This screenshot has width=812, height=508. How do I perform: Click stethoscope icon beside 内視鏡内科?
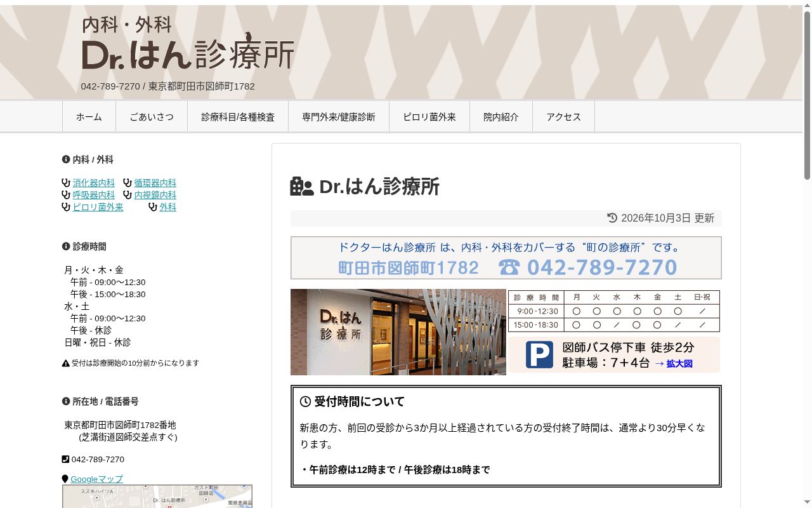tap(128, 195)
